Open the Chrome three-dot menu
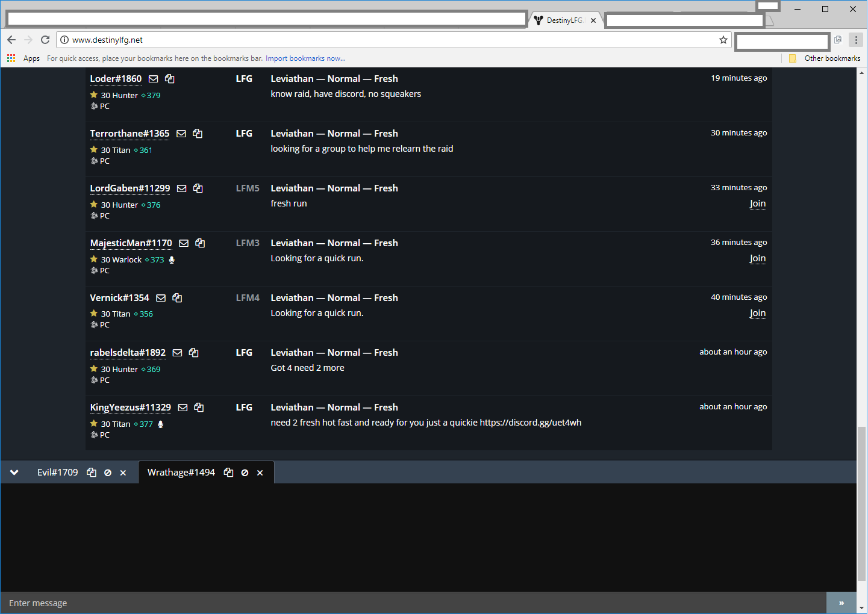The image size is (868, 614). click(x=856, y=40)
